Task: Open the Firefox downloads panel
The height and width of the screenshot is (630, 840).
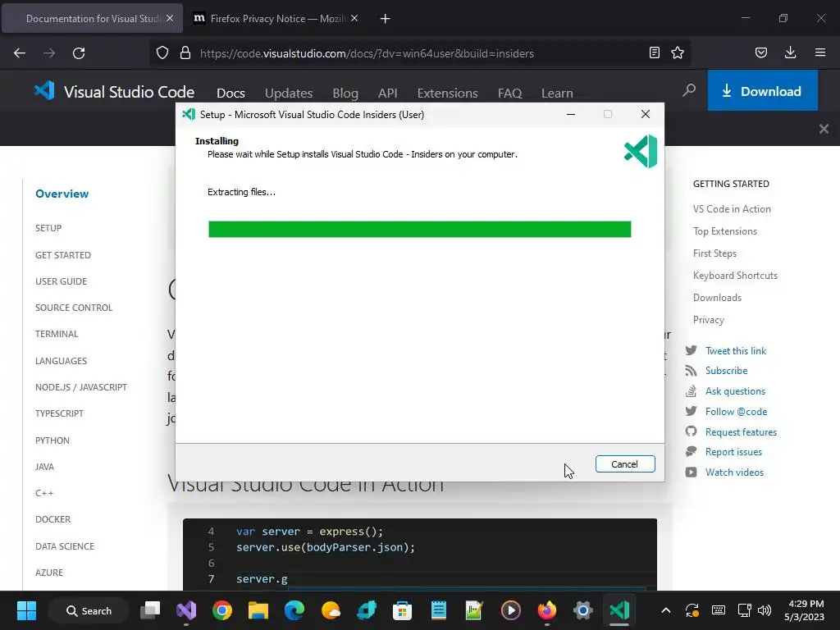Action: [x=790, y=52]
